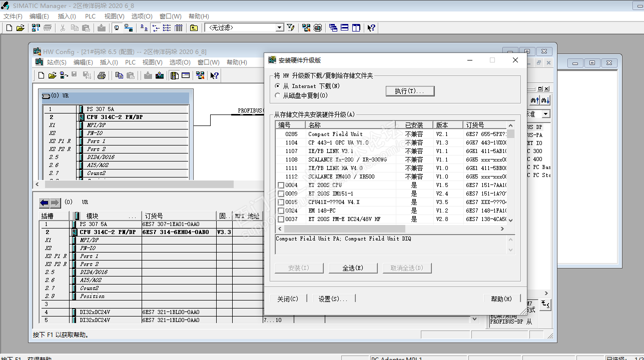Open 视图(V) menu in HW Config
Viewport: 644px width, 360px height.
tap(152, 62)
